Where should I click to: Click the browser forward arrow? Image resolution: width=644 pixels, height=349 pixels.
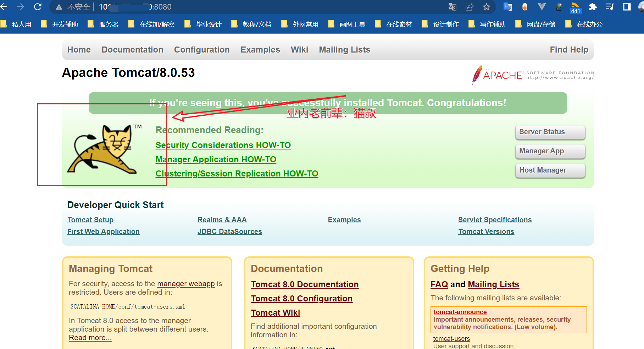21,7
